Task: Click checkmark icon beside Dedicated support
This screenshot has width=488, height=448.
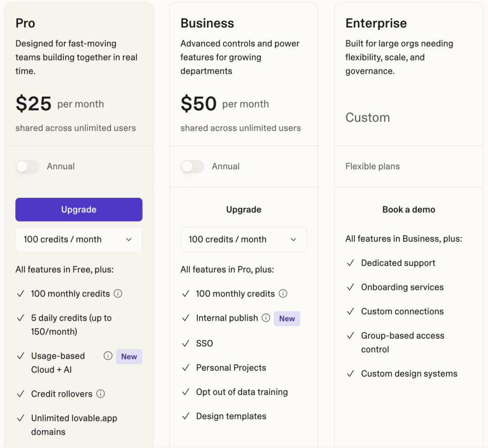Action: pos(351,263)
